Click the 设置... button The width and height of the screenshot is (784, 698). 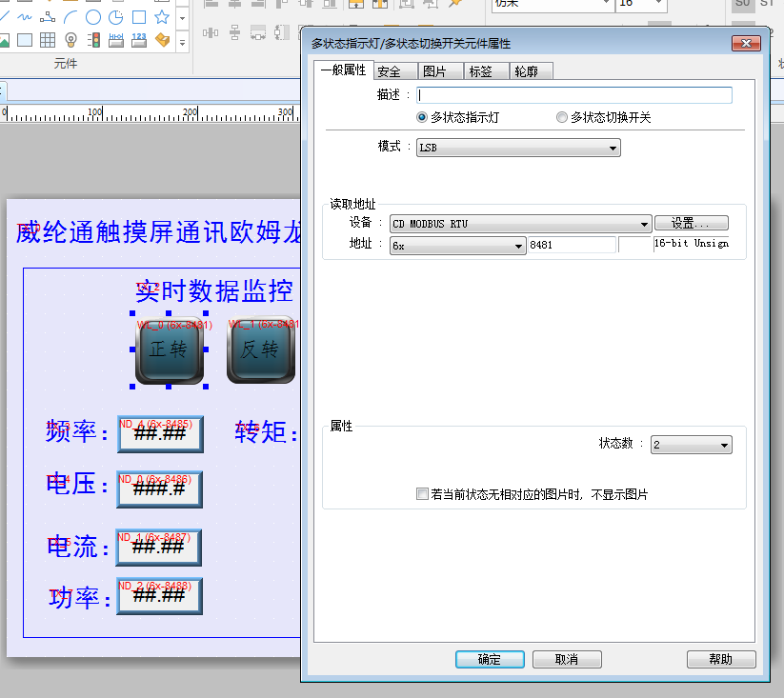(691, 224)
